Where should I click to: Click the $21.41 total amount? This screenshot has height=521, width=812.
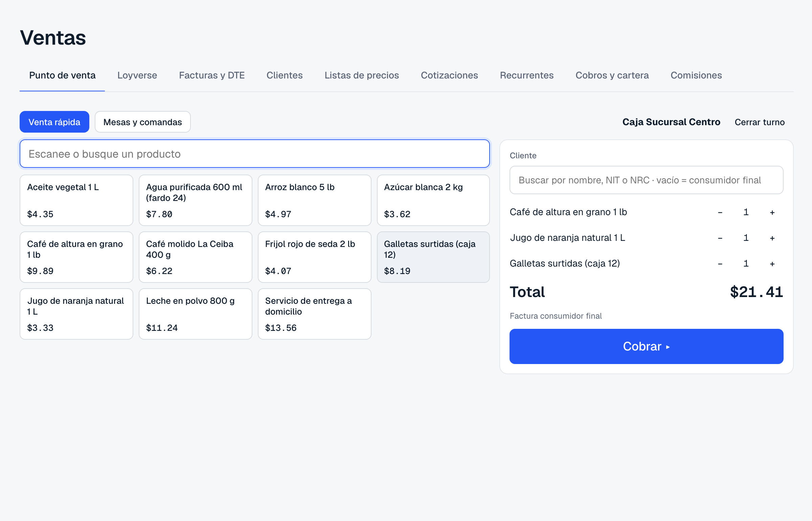click(x=757, y=292)
